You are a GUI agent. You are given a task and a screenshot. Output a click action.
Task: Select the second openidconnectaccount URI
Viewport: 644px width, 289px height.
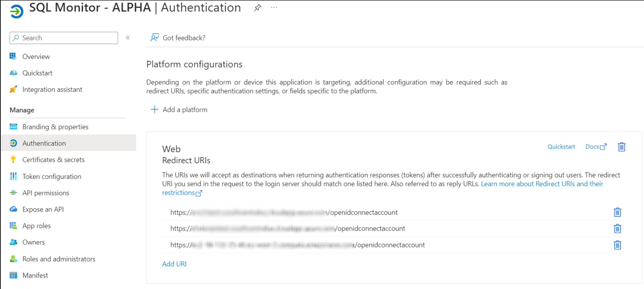coord(288,228)
